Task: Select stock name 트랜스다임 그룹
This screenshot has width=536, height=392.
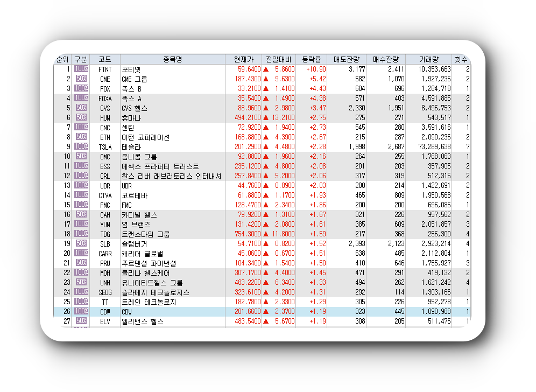Action: coord(146,234)
